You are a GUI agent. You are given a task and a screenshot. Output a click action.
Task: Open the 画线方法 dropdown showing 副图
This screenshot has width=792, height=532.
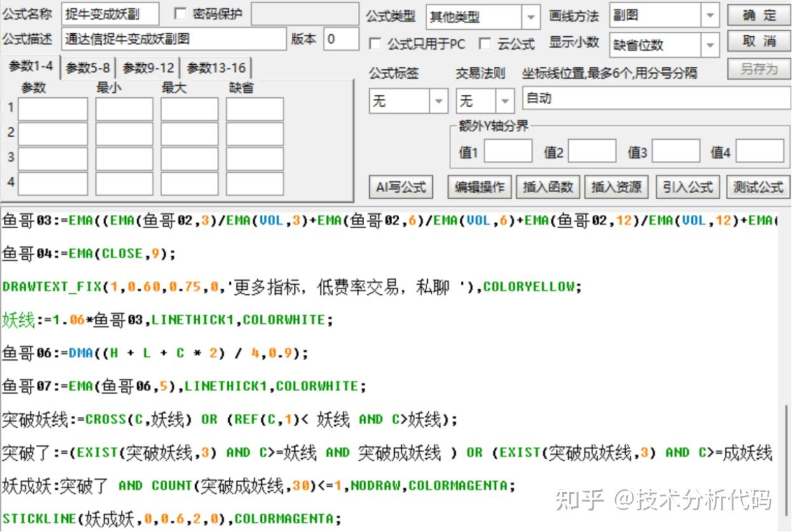coord(710,15)
